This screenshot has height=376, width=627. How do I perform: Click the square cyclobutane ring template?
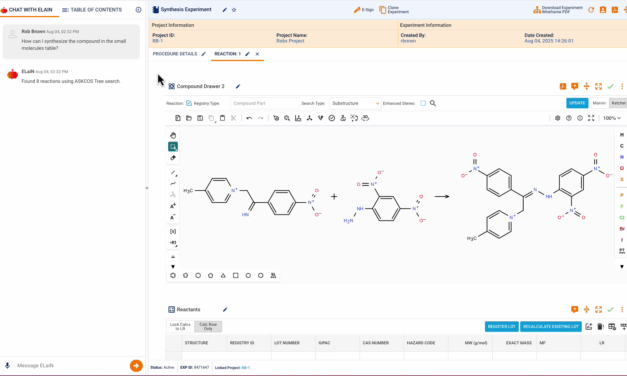point(236,276)
